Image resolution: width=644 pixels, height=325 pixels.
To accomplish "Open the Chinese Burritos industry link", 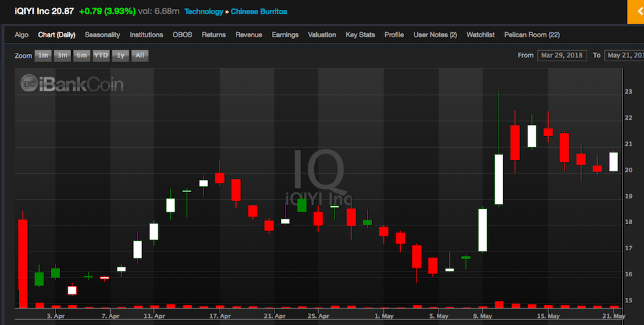I will click(x=259, y=12).
